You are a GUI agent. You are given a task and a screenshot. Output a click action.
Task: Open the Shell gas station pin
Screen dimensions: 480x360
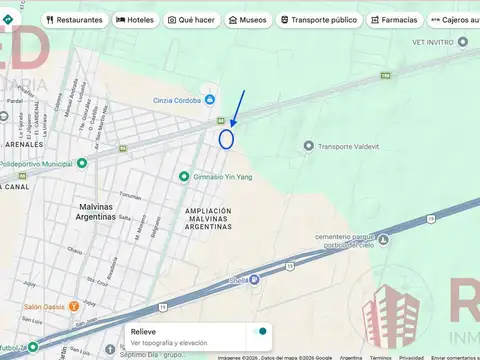pos(254,280)
